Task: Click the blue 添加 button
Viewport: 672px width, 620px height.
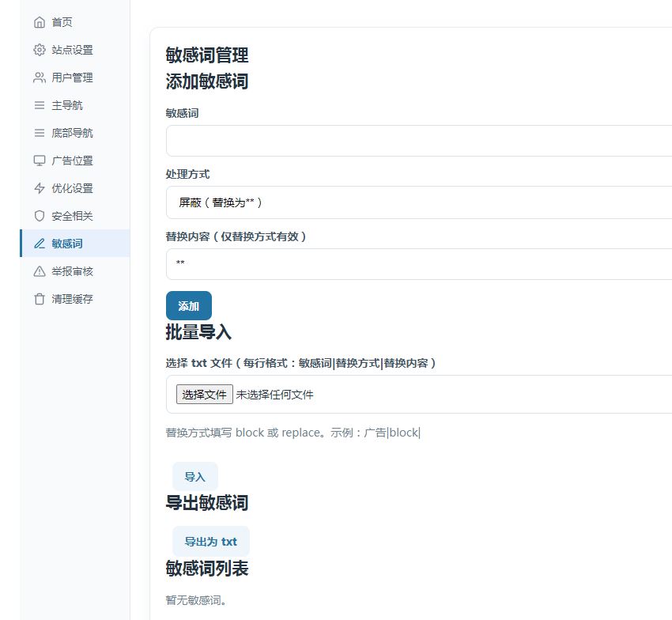Action: tap(189, 306)
